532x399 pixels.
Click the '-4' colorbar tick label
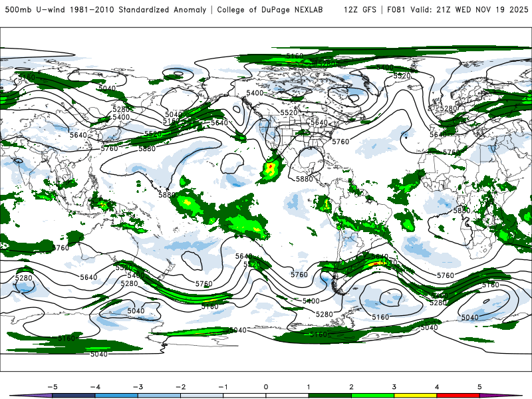tap(95, 387)
